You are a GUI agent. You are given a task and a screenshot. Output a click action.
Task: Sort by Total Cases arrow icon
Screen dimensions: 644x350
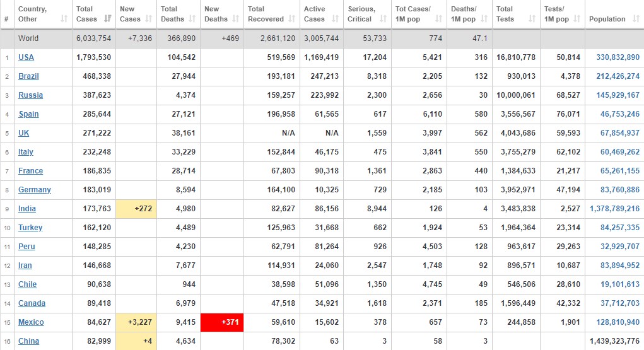[x=108, y=19]
